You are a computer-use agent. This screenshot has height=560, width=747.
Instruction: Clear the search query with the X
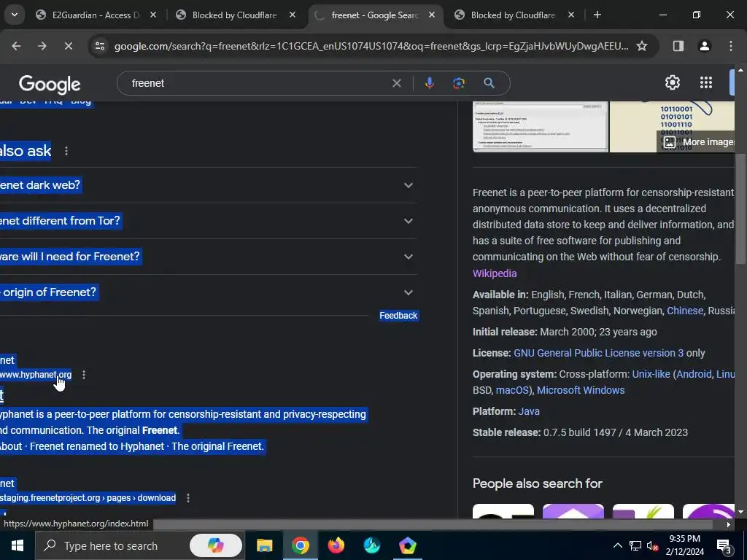(x=396, y=83)
